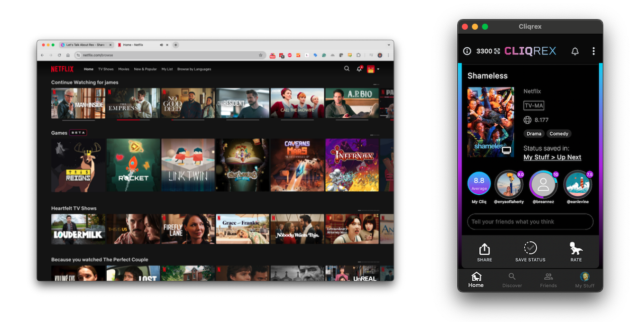Click the Tell your friends what you think field
Viewport: 644px width, 322px height.
click(x=530, y=222)
